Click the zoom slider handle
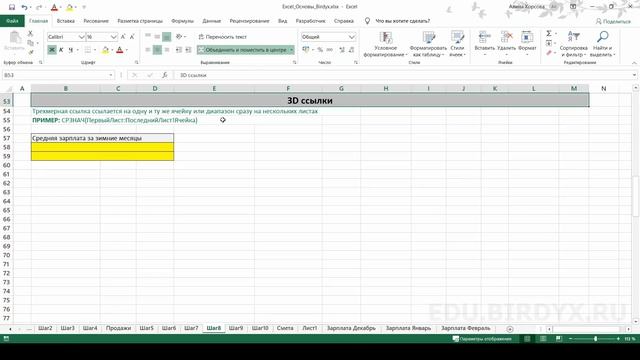 [x=596, y=339]
